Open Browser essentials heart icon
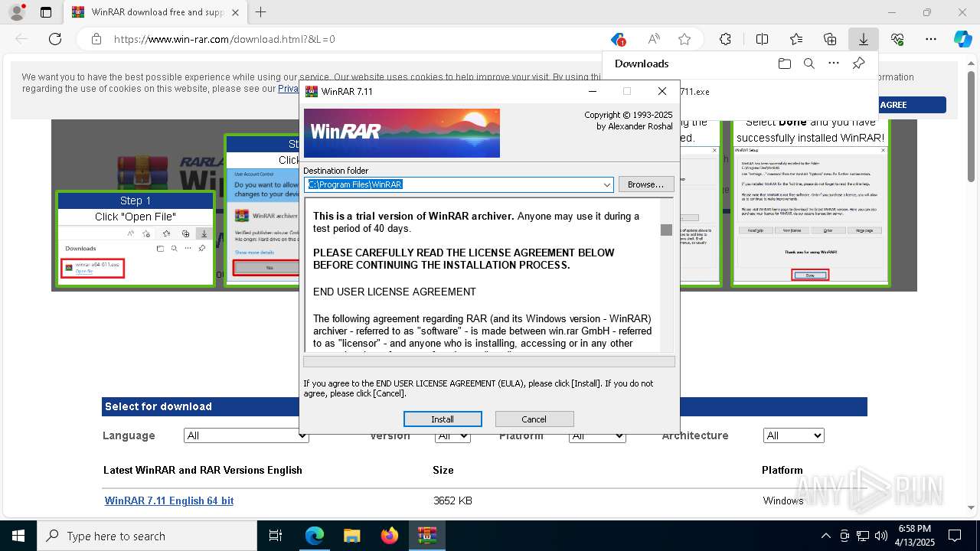This screenshot has height=551, width=980. coord(897,39)
